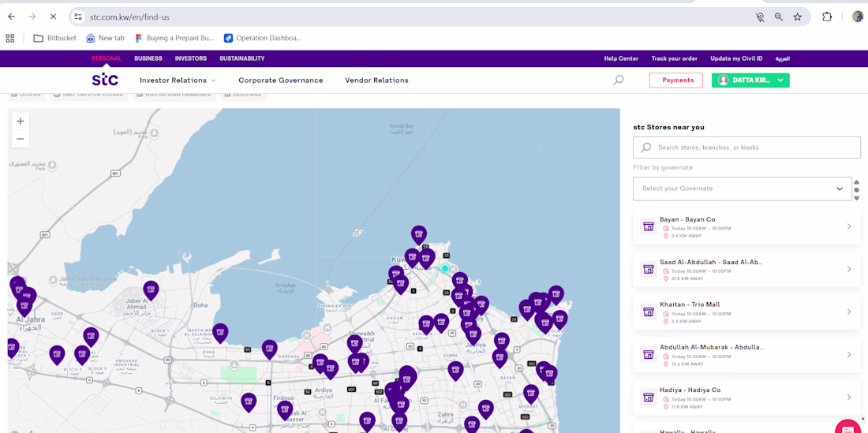Open the site search magnifier icon
Screen dimensions: 868x433
(619, 80)
